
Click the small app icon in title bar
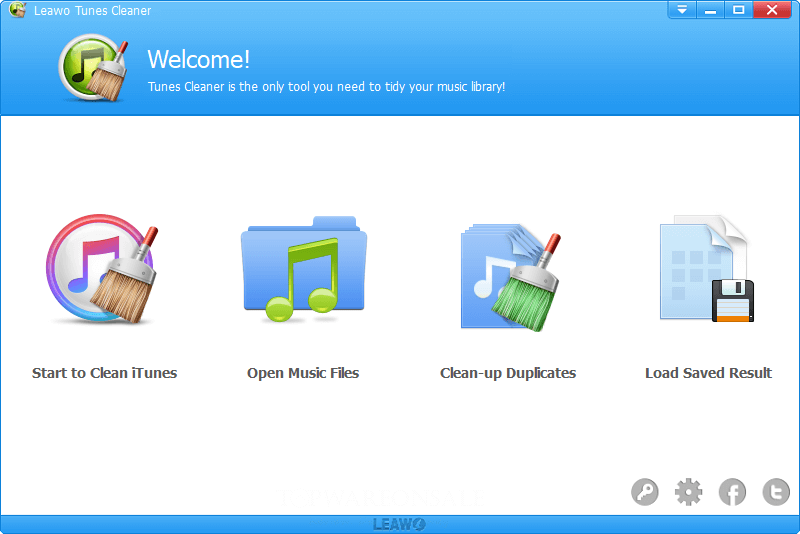[17, 10]
